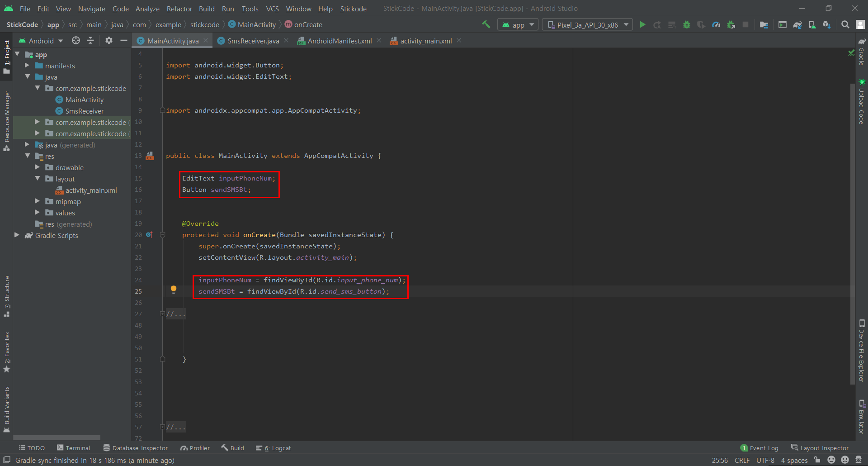Toggle read-only lock icon in status bar
This screenshot has height=466, width=868.
817,460
